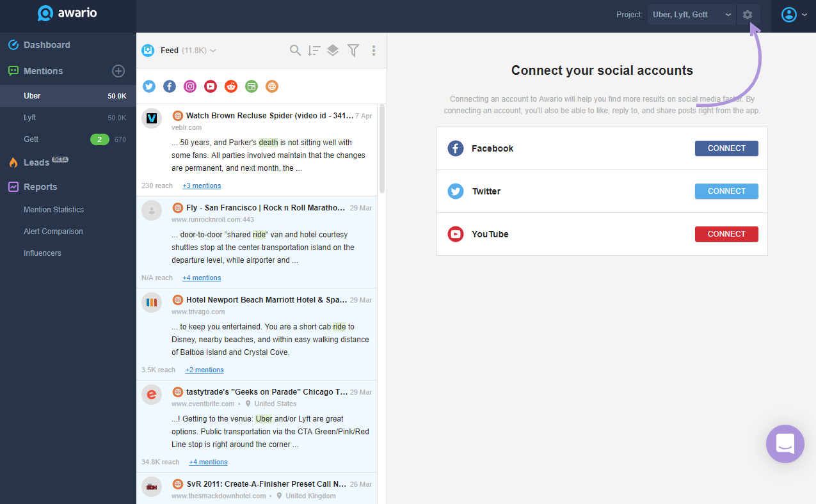
Task: Filter feed by Reddit source
Action: point(231,86)
